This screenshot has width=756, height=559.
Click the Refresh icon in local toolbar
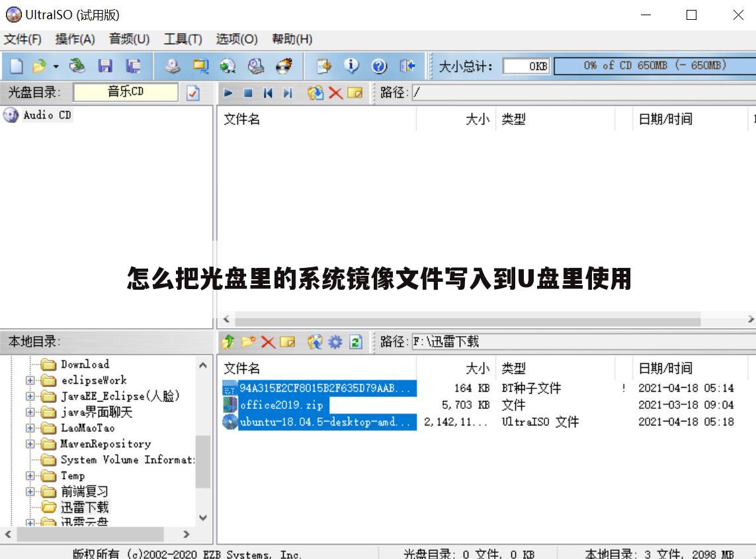[x=356, y=342]
